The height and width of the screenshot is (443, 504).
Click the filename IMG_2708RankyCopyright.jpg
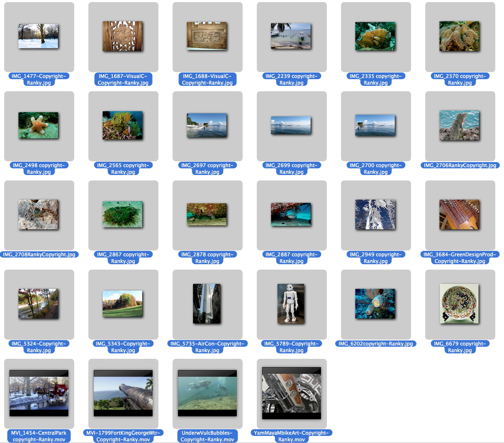(x=39, y=255)
